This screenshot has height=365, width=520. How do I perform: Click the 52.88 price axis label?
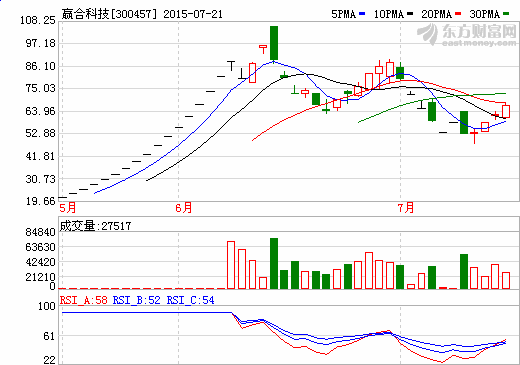point(40,133)
